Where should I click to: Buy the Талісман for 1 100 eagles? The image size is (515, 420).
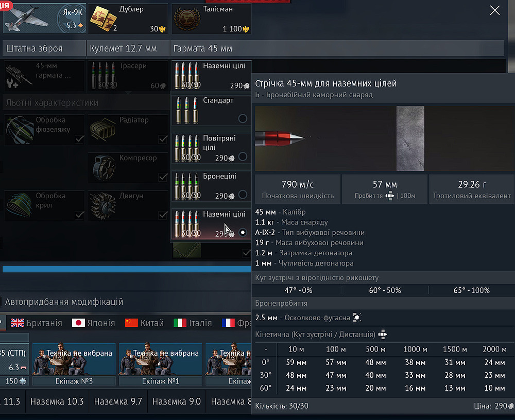212,19
